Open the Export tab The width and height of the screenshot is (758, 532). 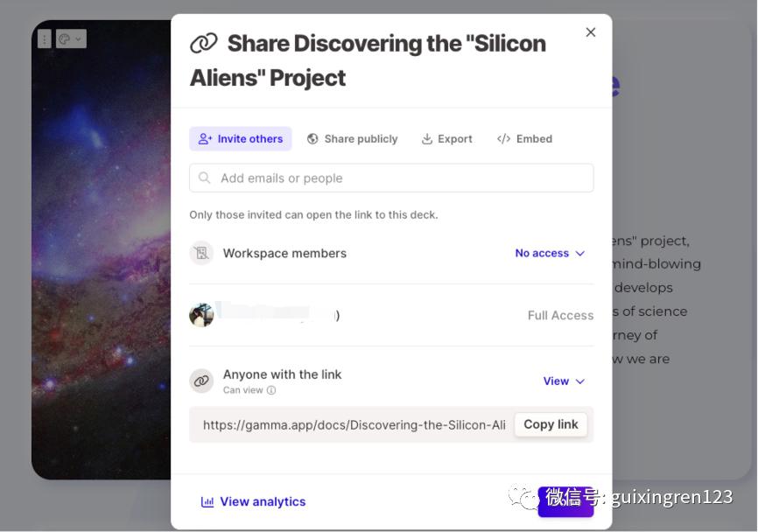pos(446,139)
